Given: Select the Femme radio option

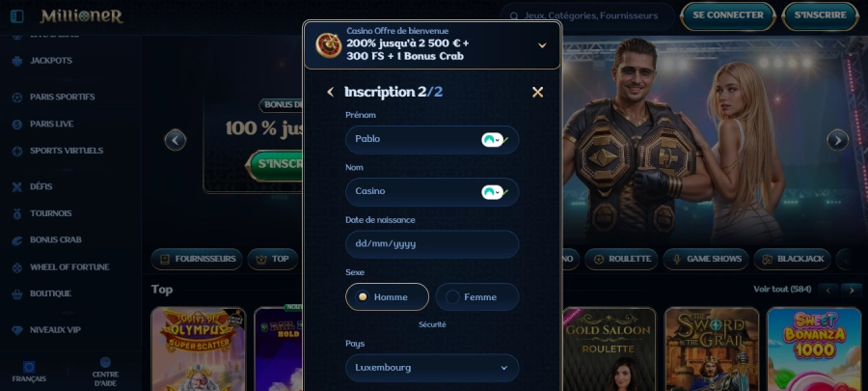Looking at the screenshot, I should (477, 296).
